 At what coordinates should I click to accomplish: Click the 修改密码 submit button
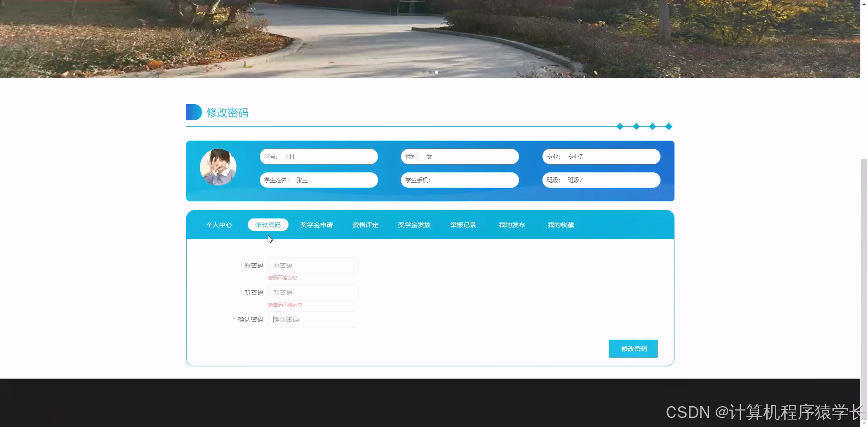click(633, 348)
